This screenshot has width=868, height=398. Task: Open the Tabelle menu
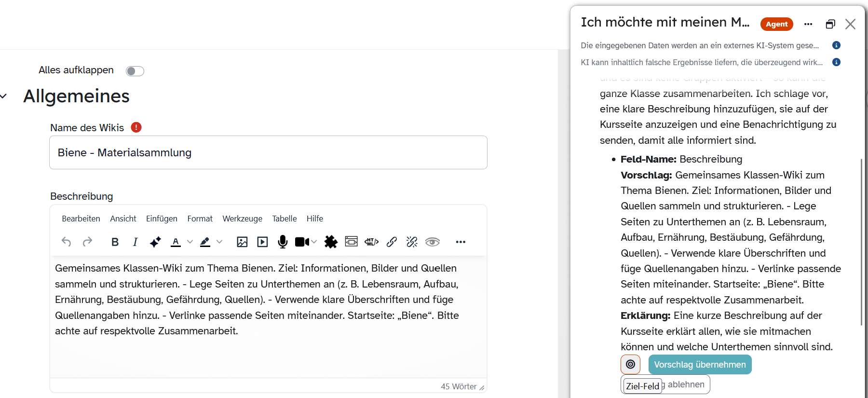click(284, 219)
